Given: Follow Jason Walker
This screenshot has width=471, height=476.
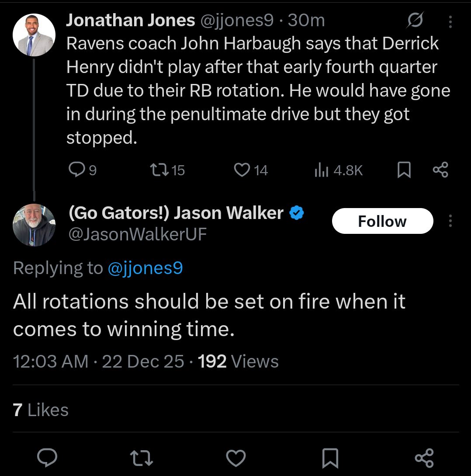Looking at the screenshot, I should (x=382, y=221).
